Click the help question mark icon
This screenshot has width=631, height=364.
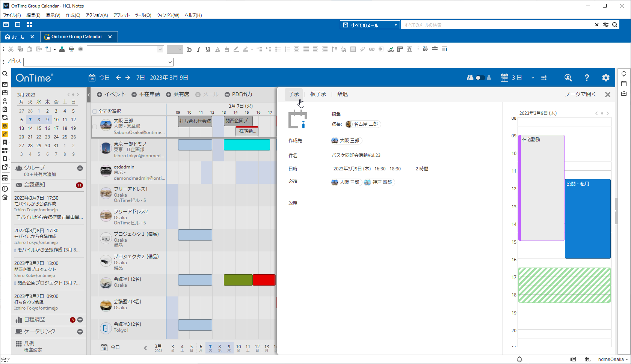587,78
